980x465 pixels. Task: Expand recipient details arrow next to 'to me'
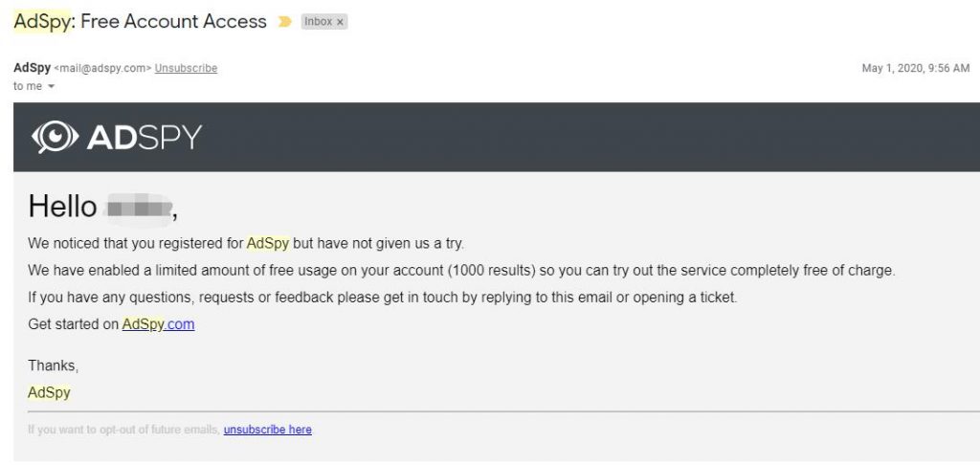(x=52, y=86)
